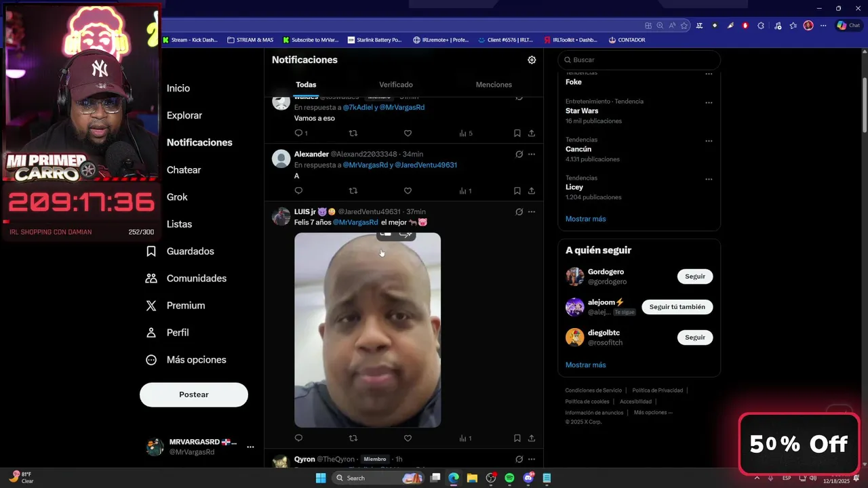Repost Alexander's post
The image size is (868, 488).
[x=353, y=191]
